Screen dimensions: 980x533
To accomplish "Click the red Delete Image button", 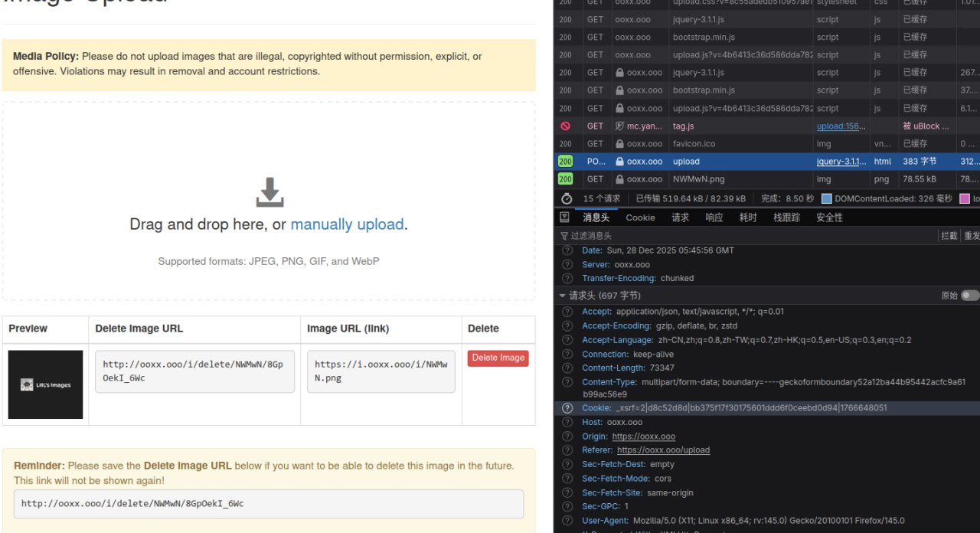I will (x=498, y=358).
